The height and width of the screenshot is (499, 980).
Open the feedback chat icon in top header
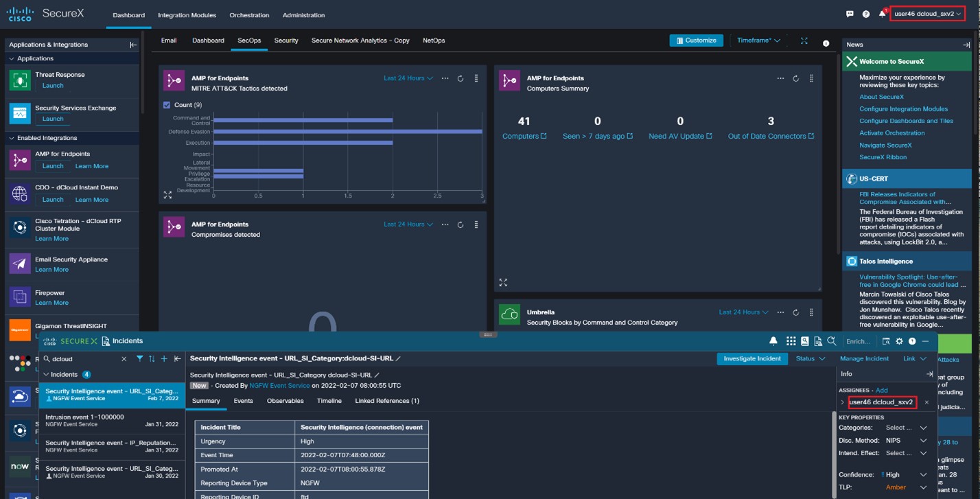[x=850, y=14]
